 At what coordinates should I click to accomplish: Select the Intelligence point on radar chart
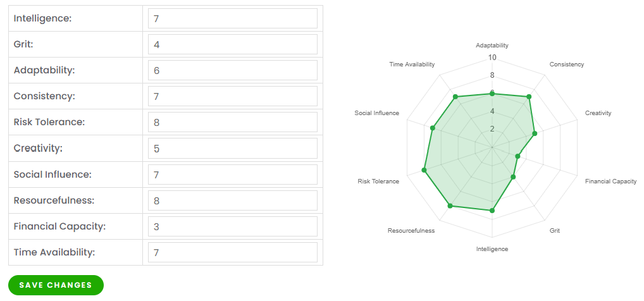point(492,210)
